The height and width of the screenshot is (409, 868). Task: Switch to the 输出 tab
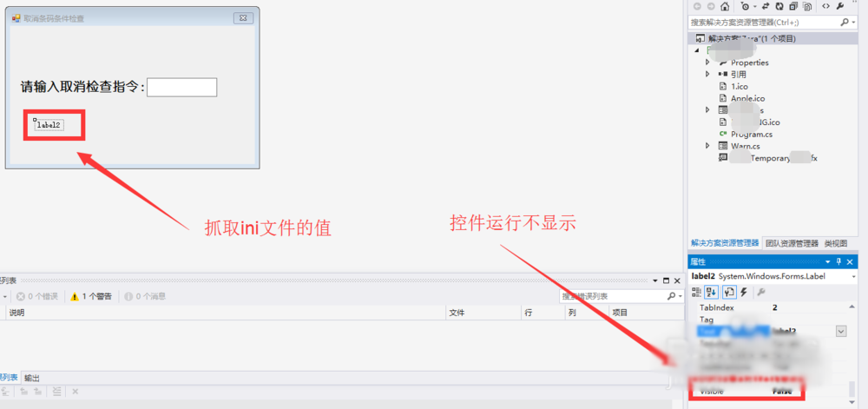click(x=32, y=378)
